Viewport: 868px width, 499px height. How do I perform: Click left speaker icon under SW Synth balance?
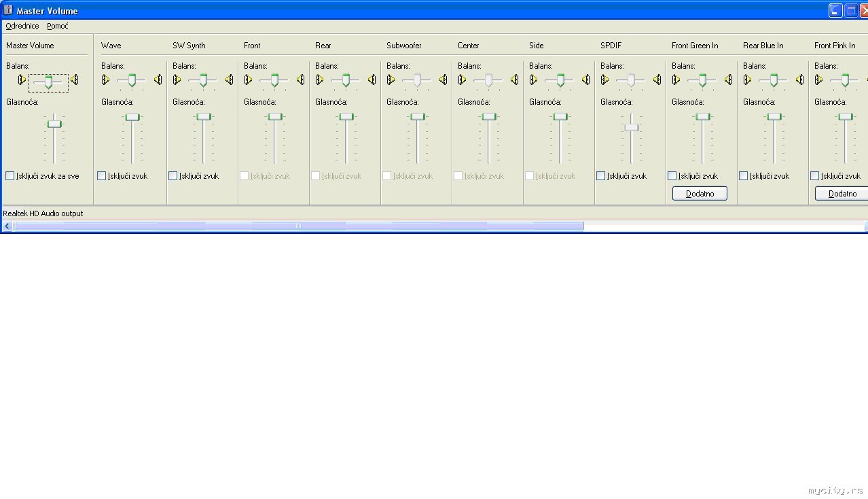coord(177,80)
